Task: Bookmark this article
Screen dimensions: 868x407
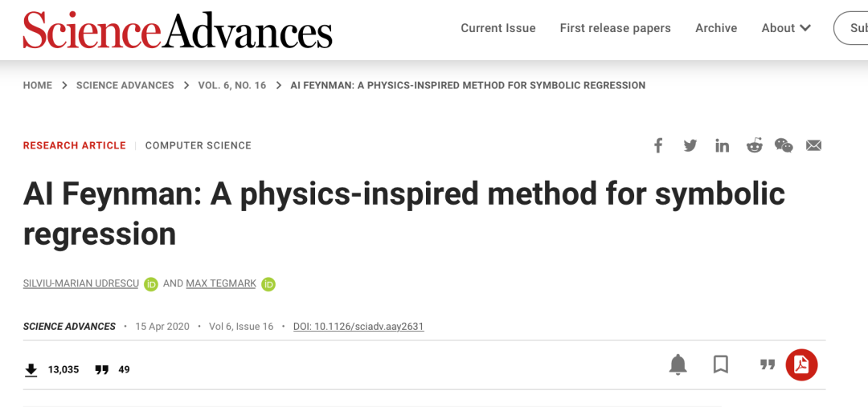Action: (x=721, y=364)
